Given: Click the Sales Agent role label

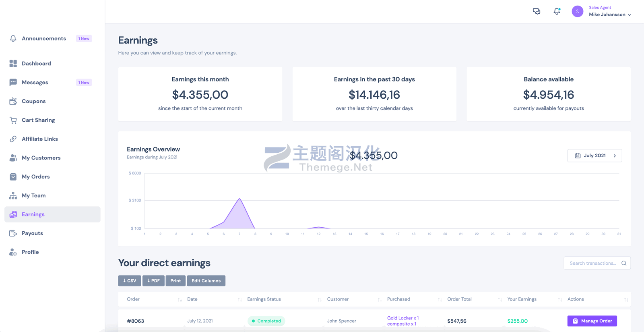Looking at the screenshot, I should pos(600,8).
